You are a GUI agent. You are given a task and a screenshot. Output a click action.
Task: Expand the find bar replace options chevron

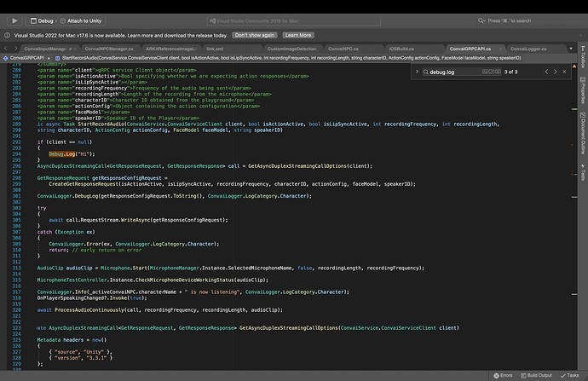pyautogui.click(x=417, y=72)
